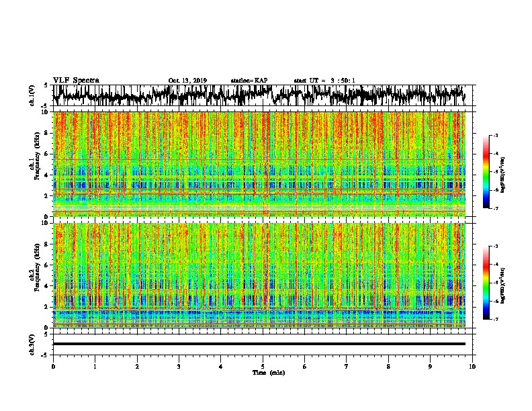Click the "VLF Spectra" plot title
532x411 pixels.
pyautogui.click(x=76, y=80)
